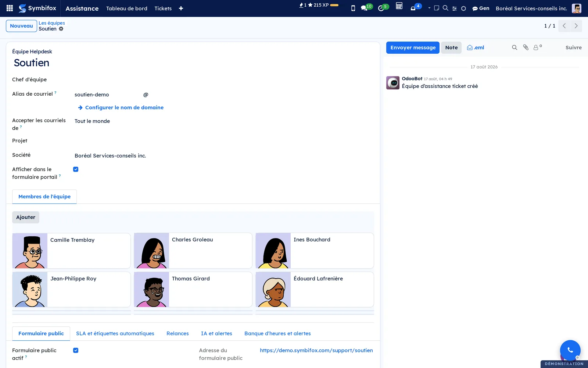Open the floating phone call button
Image resolution: width=588 pixels, height=368 pixels.
[570, 350]
